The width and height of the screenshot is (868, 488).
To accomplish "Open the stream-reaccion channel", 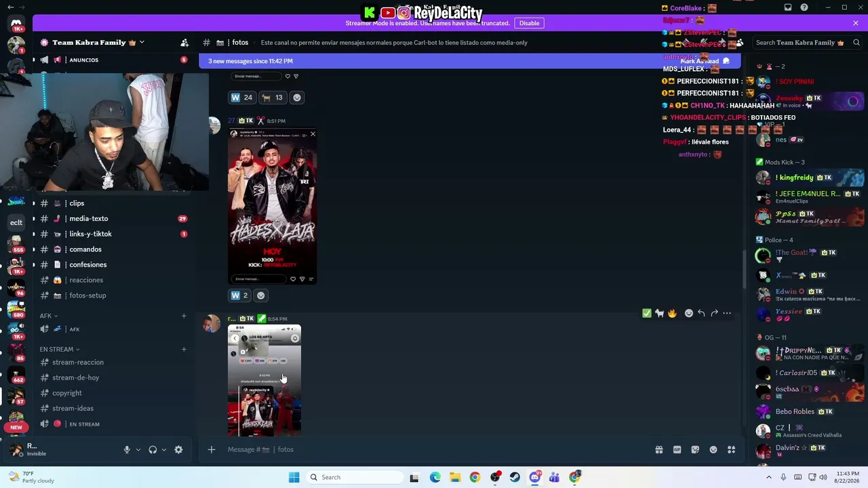I will (x=113, y=363).
